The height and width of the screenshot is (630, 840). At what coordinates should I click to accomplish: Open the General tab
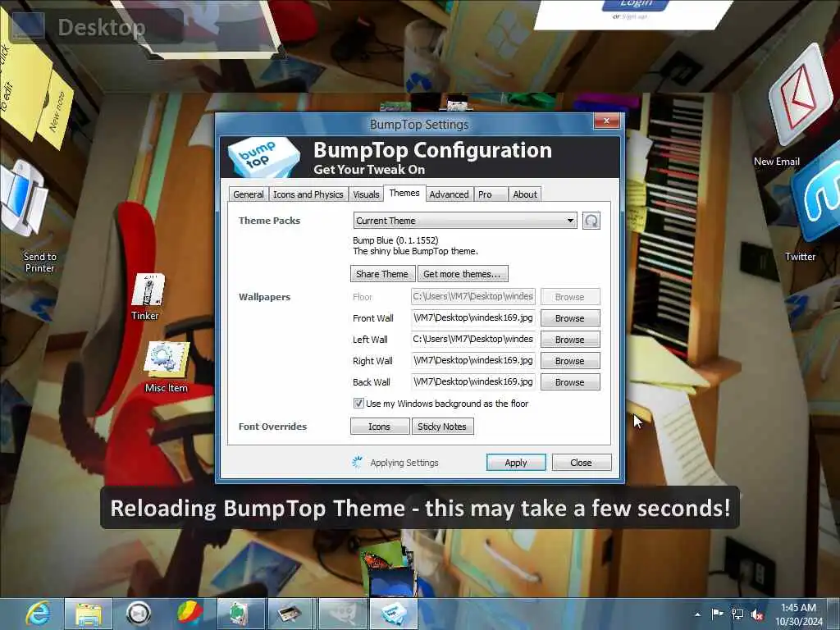click(x=248, y=194)
